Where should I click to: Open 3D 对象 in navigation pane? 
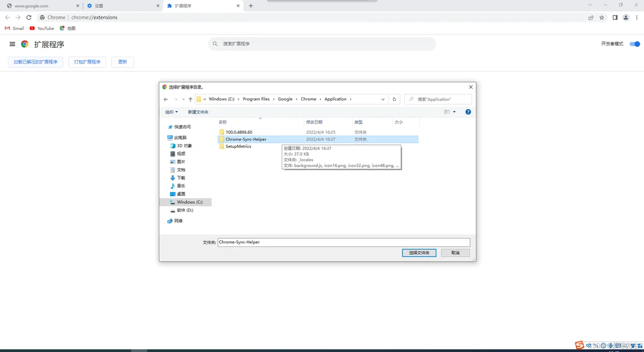point(181,146)
